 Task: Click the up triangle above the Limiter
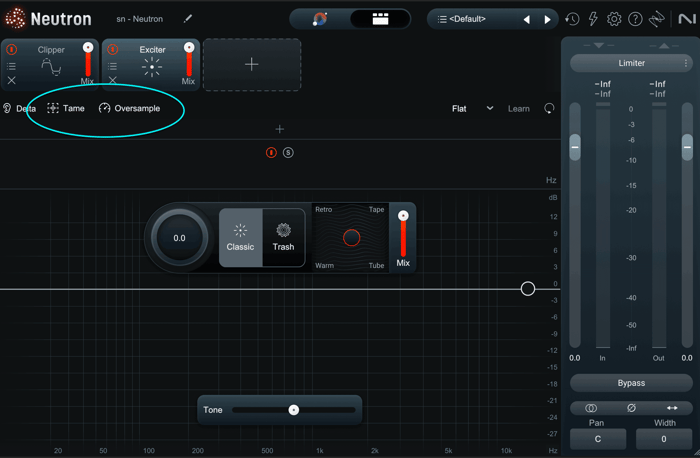664,46
